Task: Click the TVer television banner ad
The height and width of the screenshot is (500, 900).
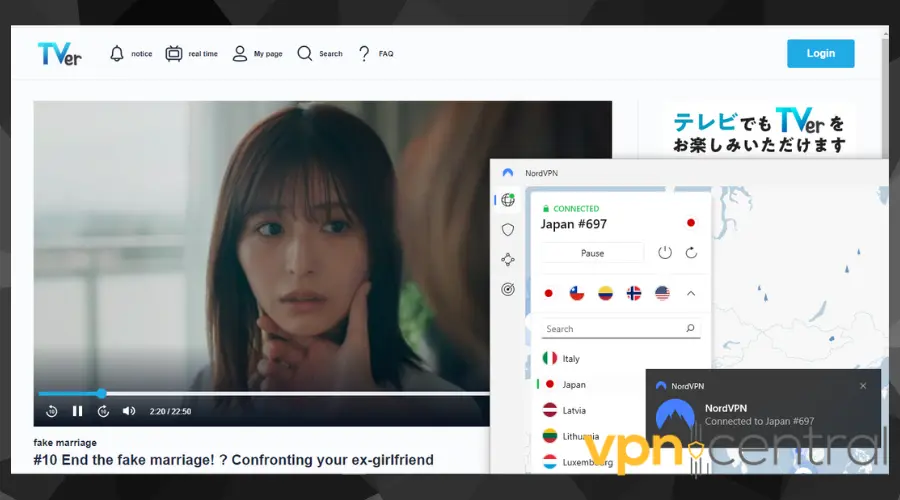Action: [759, 130]
